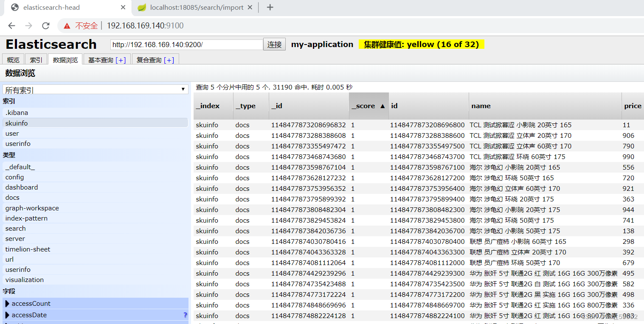The width and height of the screenshot is (644, 324).
Task: Select the _default_ type
Action: [x=96, y=167]
